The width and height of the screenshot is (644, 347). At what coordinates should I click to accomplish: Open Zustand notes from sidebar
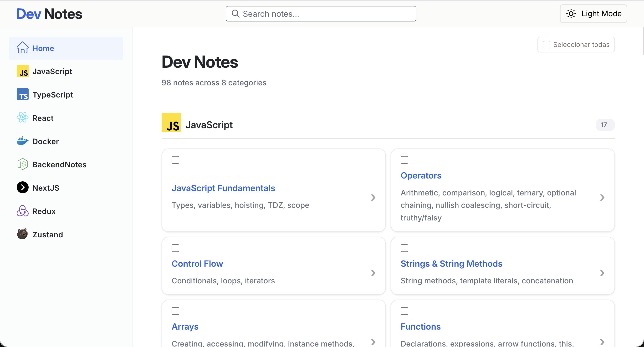click(66, 235)
